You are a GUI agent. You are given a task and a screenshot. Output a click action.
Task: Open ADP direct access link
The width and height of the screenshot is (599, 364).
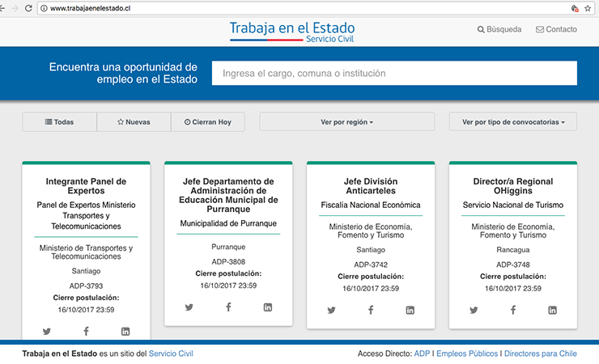(x=422, y=353)
